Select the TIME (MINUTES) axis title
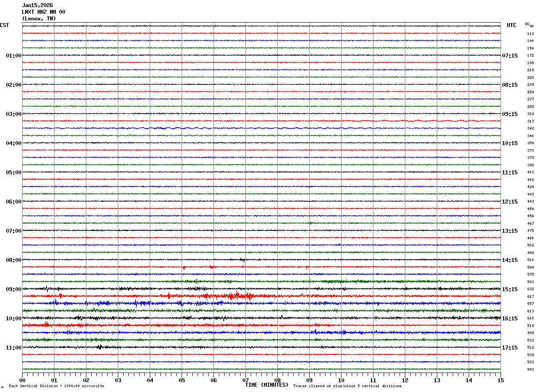536x392 pixels. 267,385
